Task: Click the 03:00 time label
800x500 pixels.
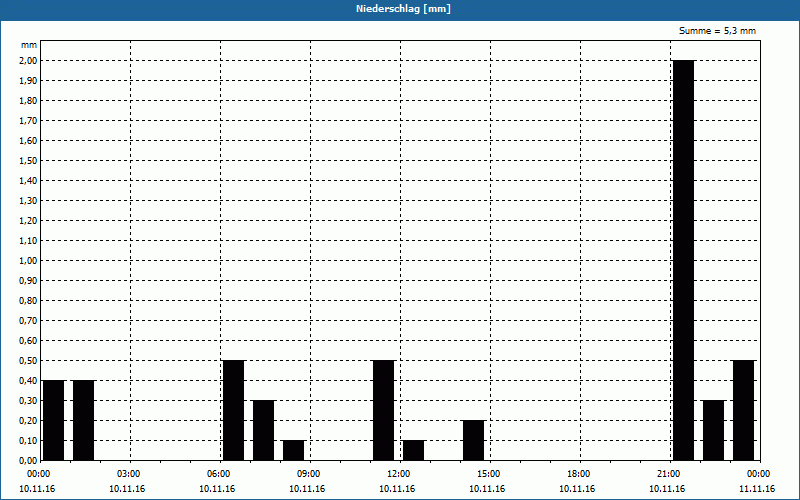Action: coord(129,474)
